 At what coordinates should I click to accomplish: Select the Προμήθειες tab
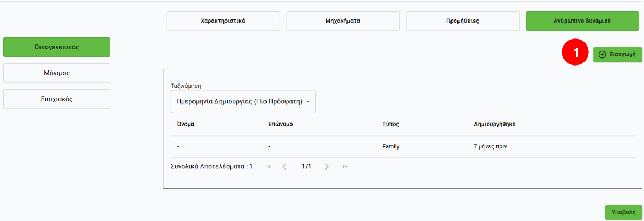pos(462,22)
